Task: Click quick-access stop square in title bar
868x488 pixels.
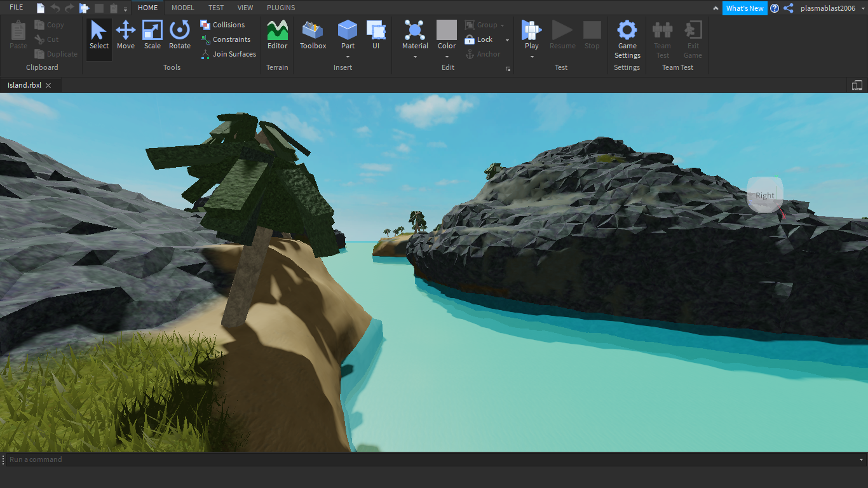Action: click(x=99, y=8)
